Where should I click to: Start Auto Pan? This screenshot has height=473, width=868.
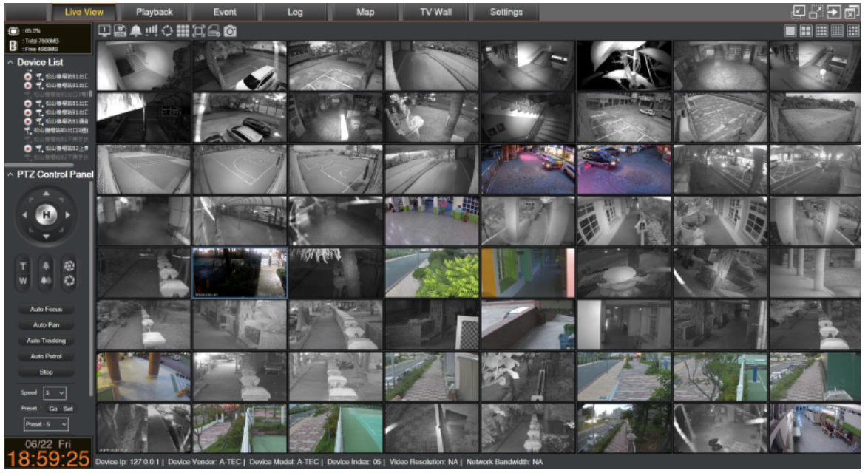pos(46,324)
